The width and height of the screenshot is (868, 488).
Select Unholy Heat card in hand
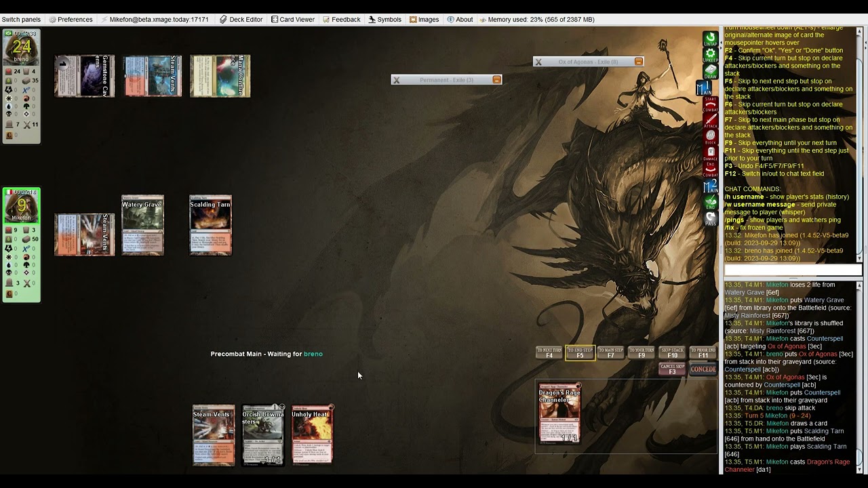(313, 435)
